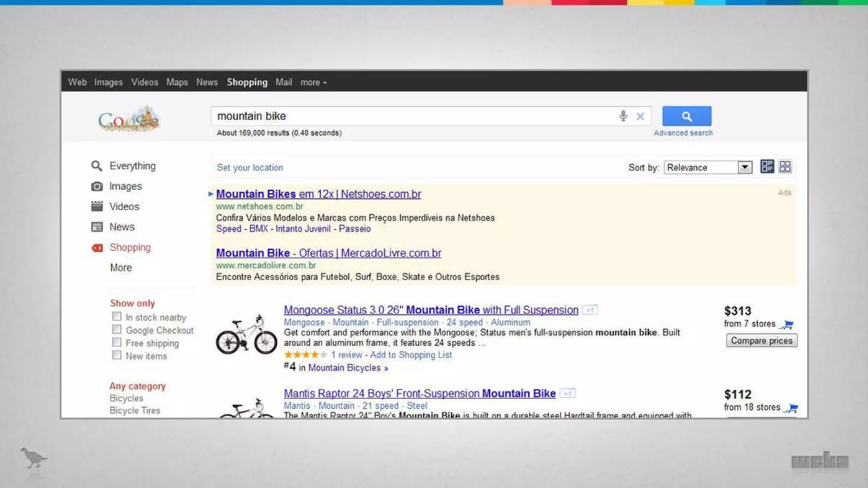Clear the search box with X icon
Image resolution: width=868 pixels, height=488 pixels.
(x=640, y=116)
